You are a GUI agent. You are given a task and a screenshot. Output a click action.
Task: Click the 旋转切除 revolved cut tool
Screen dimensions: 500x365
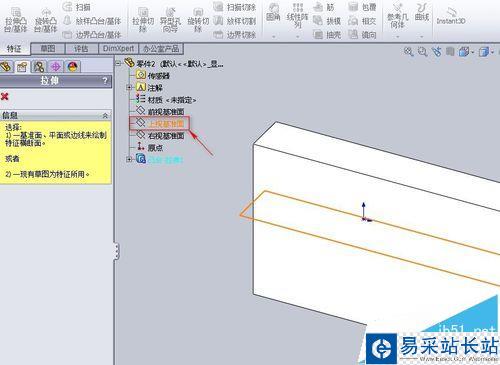198,21
